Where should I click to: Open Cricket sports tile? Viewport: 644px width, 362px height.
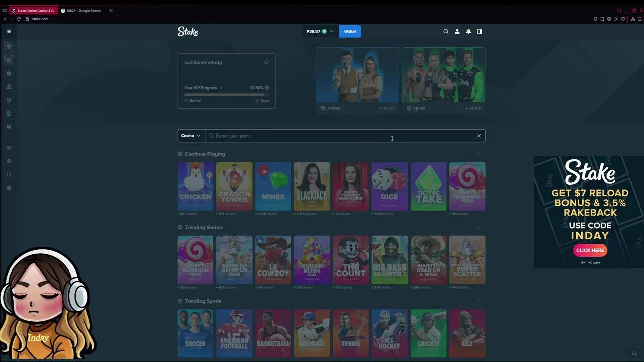tap(429, 333)
